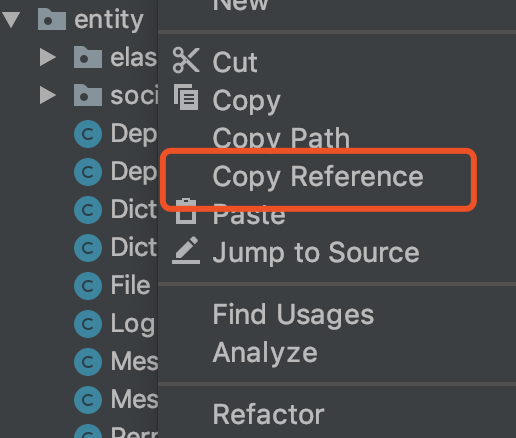Click the pencil Jump to Source icon

click(186, 251)
